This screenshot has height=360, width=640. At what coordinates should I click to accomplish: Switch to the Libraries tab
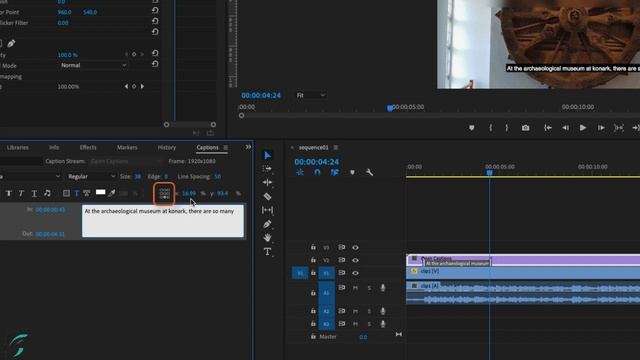pyautogui.click(x=18, y=147)
